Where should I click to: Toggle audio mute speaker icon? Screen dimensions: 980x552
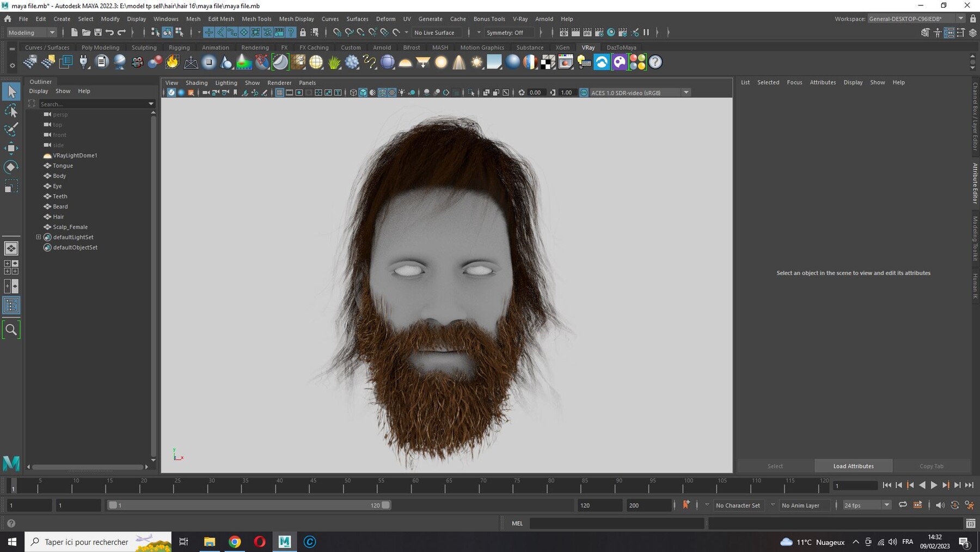(x=940, y=505)
